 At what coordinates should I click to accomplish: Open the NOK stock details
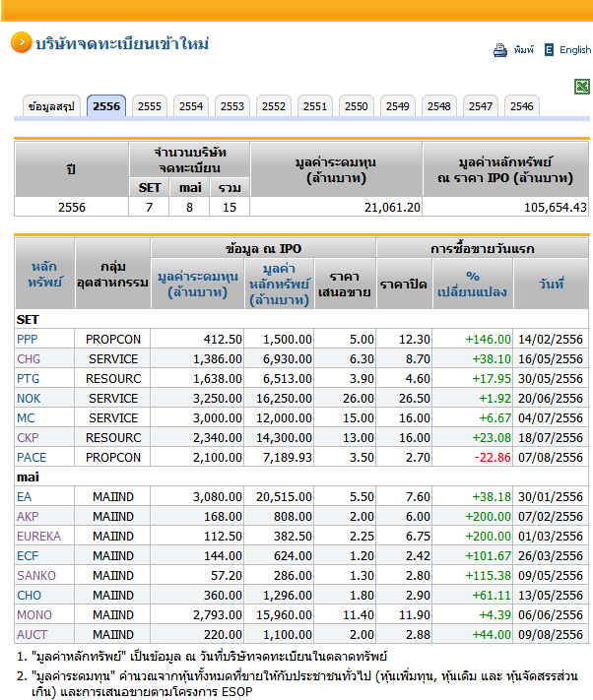pos(29,398)
